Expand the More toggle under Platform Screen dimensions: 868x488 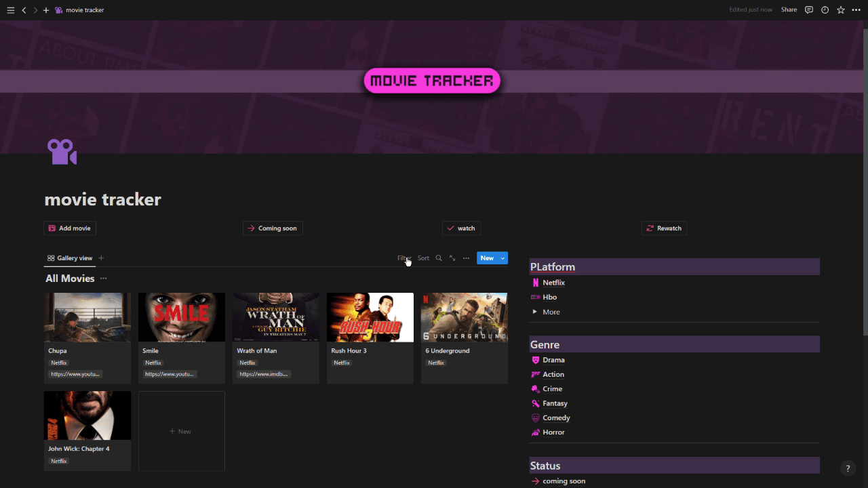[535, 312]
